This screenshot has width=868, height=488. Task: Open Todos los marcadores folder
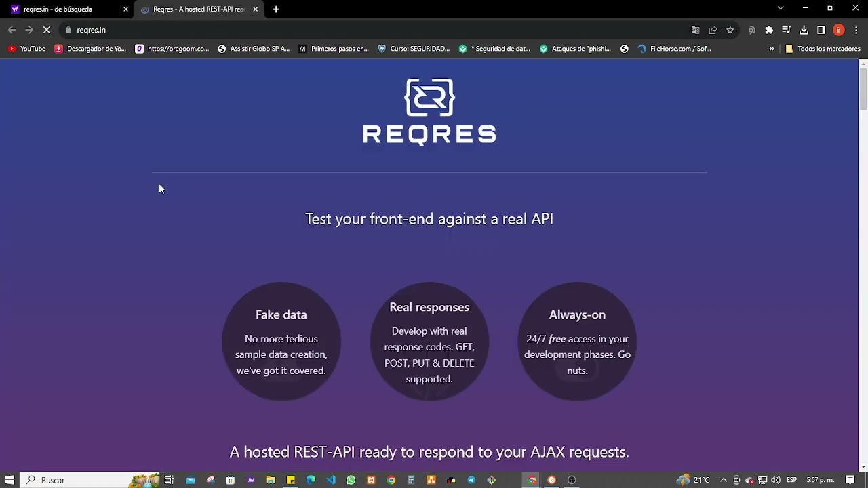823,49
